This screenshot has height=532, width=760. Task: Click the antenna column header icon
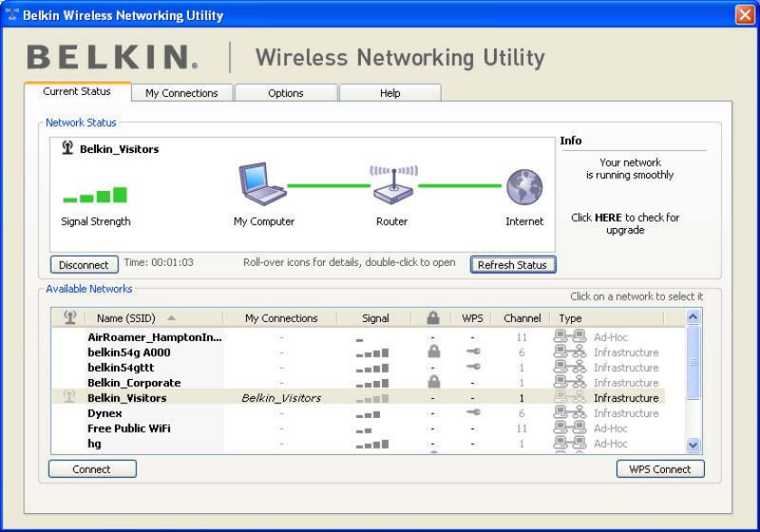[x=70, y=318]
